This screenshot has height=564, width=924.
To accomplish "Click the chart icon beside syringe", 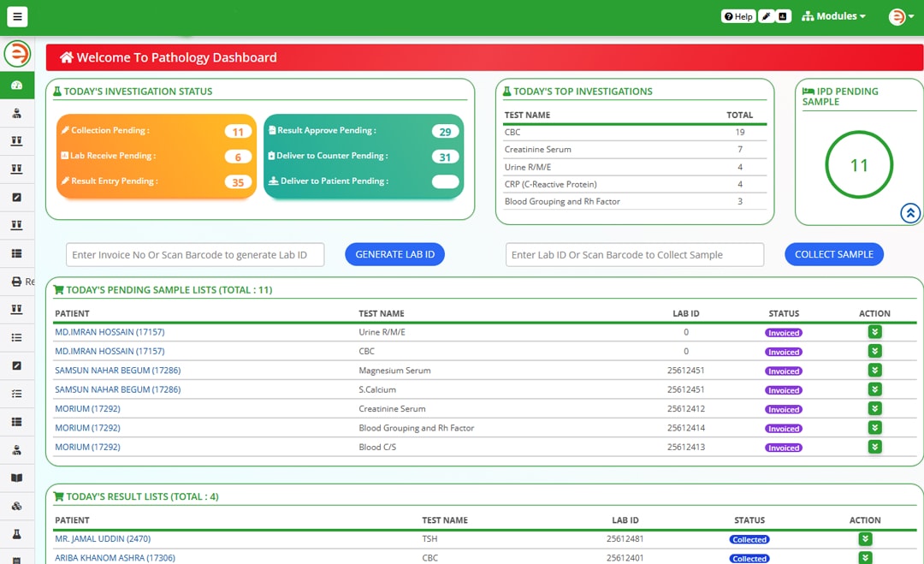I will [783, 16].
